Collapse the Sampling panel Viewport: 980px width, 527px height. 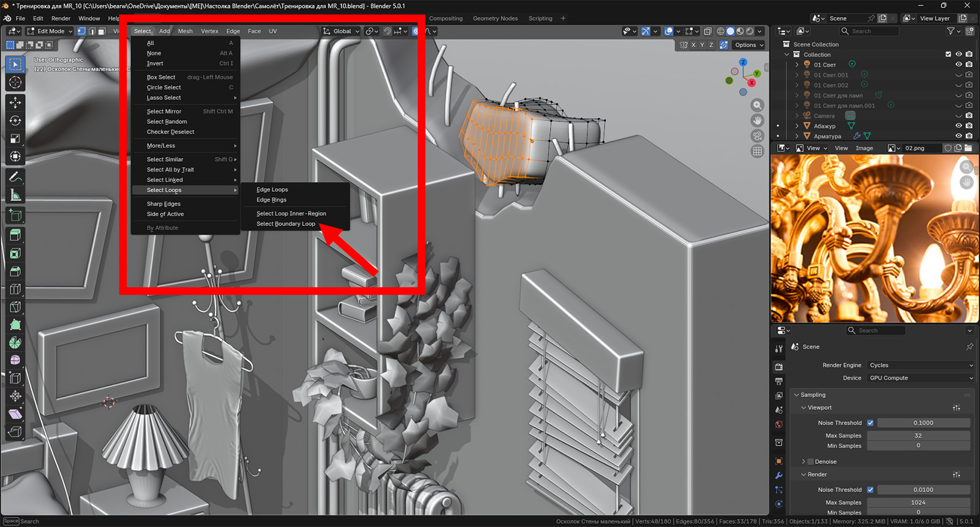point(813,395)
